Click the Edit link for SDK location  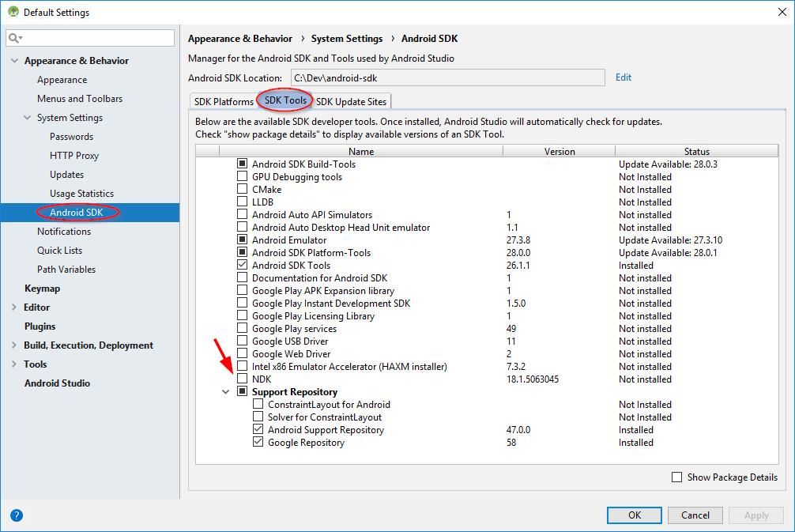click(624, 77)
